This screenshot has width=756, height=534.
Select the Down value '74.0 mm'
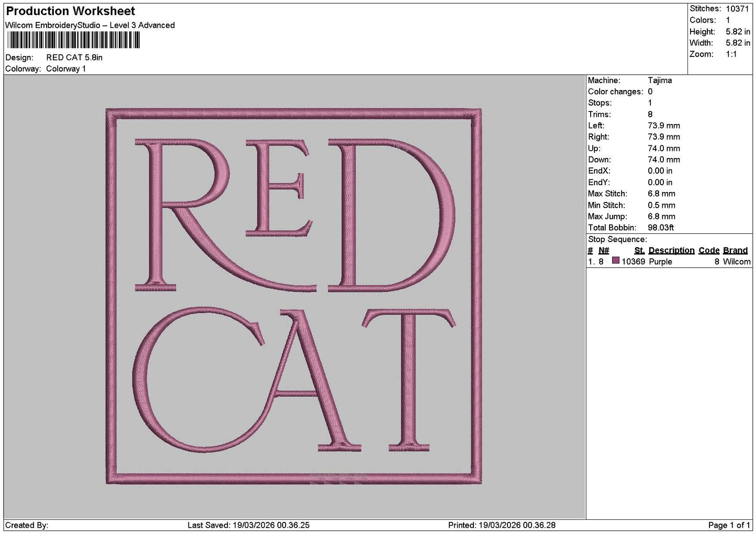664,160
